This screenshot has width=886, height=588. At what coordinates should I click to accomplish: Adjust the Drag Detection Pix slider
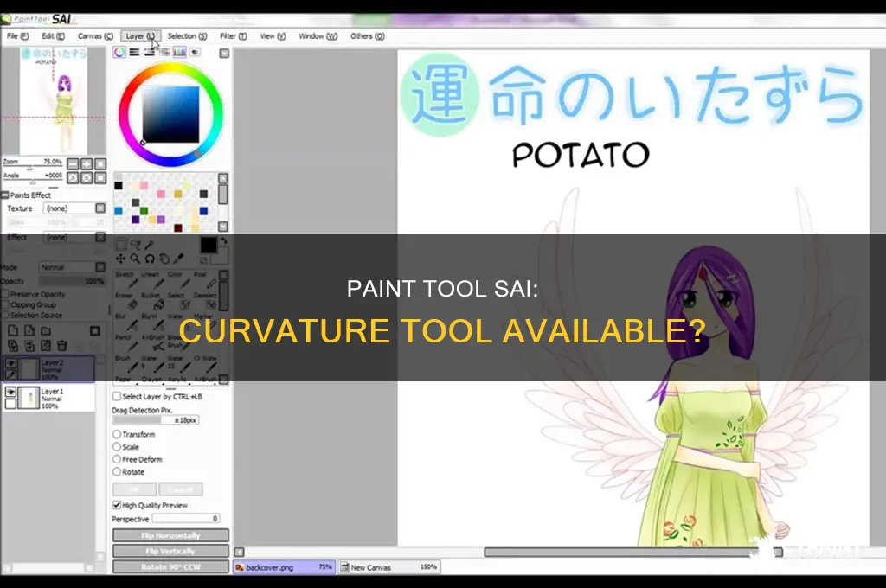click(x=156, y=420)
